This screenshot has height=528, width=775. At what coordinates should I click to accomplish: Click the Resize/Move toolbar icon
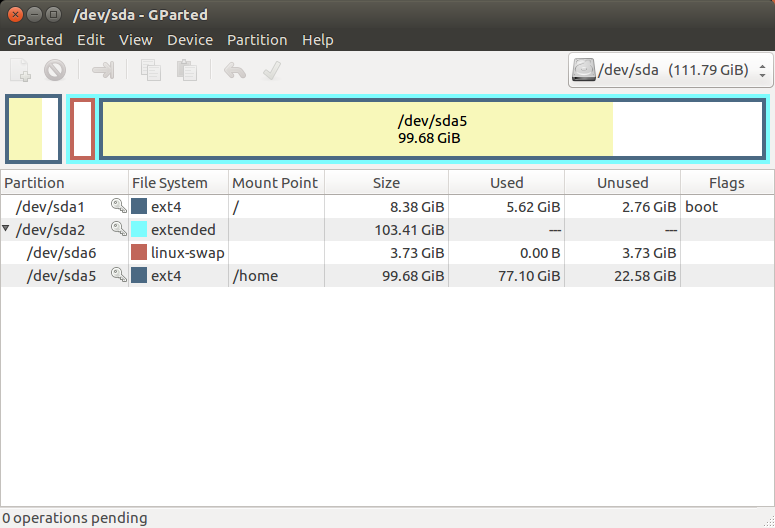tap(103, 70)
